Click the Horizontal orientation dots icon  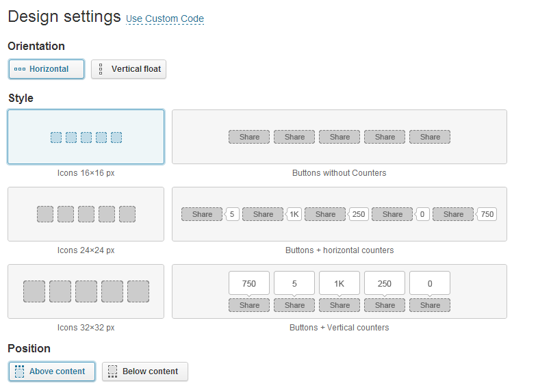pos(20,69)
